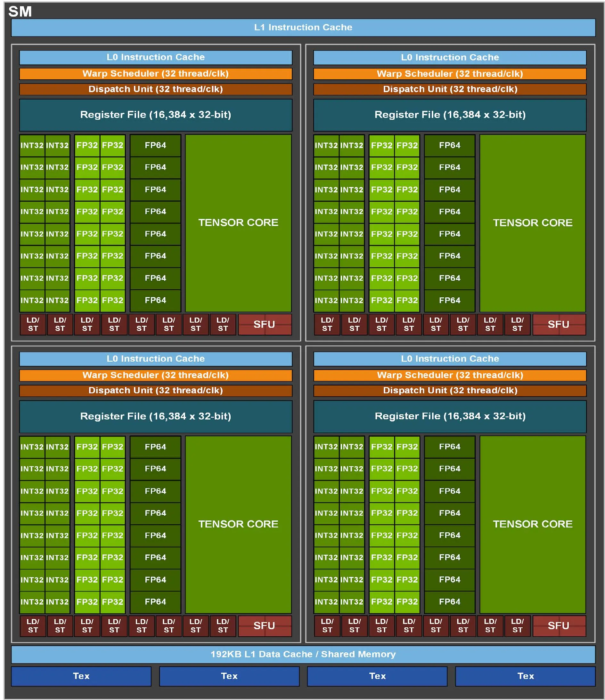
Task: Click the top FP64 unit in the upper-left partition
Action: tap(155, 145)
